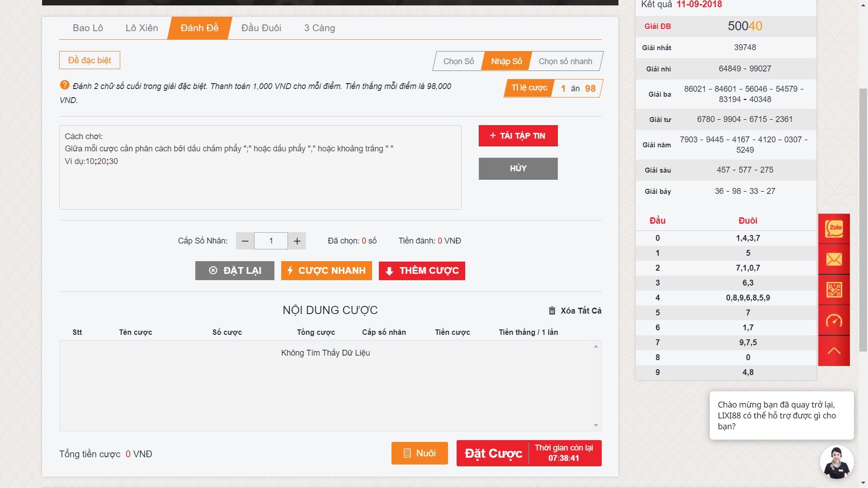This screenshot has height=488, width=868.
Task: Click the envelope mail icon
Action: coord(834,259)
